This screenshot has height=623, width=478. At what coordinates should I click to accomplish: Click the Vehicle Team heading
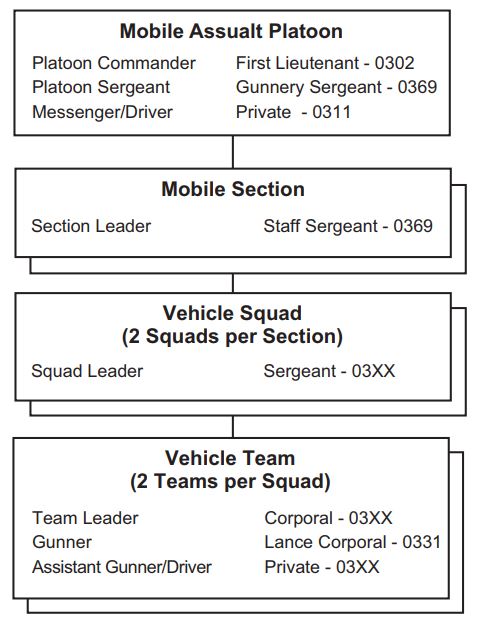tap(230, 458)
